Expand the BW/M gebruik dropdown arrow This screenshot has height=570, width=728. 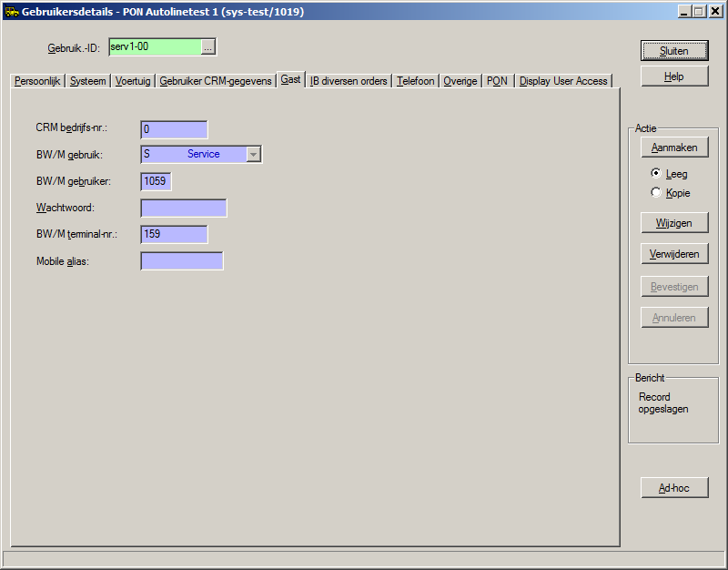pyautogui.click(x=254, y=154)
